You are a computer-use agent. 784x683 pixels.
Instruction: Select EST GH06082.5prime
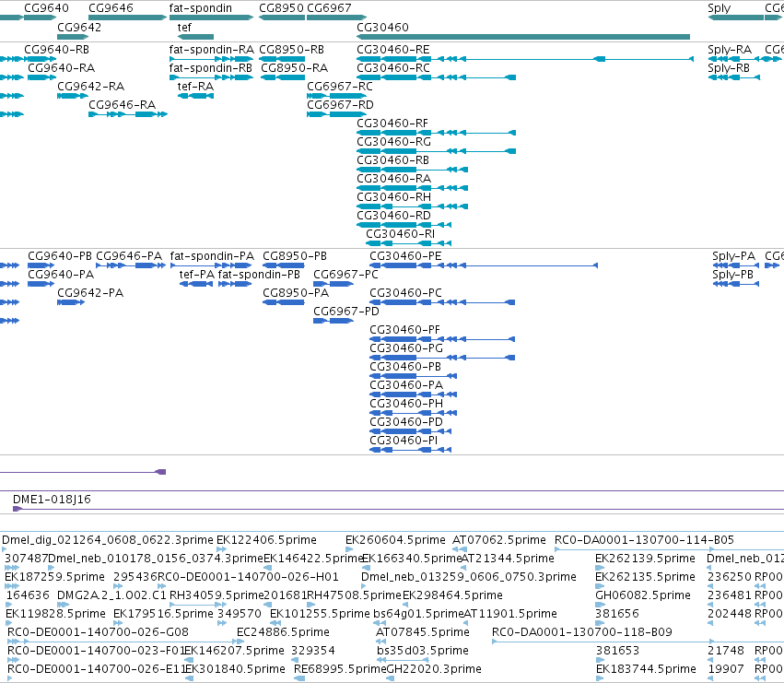click(642, 595)
